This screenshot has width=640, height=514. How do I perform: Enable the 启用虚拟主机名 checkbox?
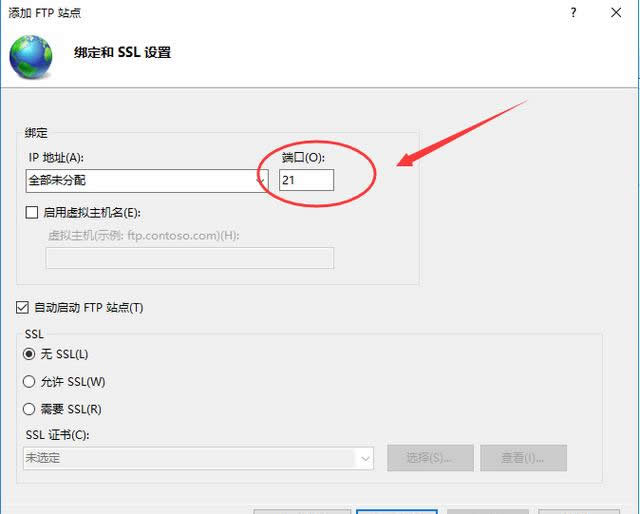32,212
